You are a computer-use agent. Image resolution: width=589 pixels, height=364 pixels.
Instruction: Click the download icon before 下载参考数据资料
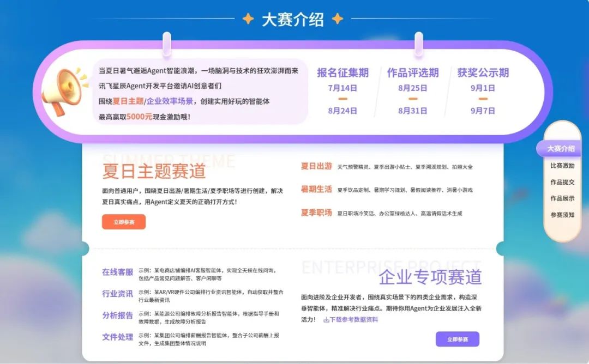[x=326, y=320]
